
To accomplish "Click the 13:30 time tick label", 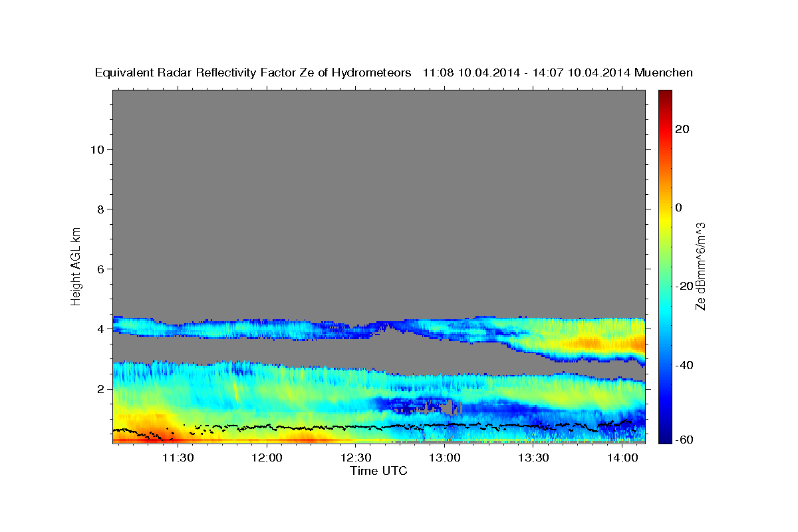I will [533, 458].
